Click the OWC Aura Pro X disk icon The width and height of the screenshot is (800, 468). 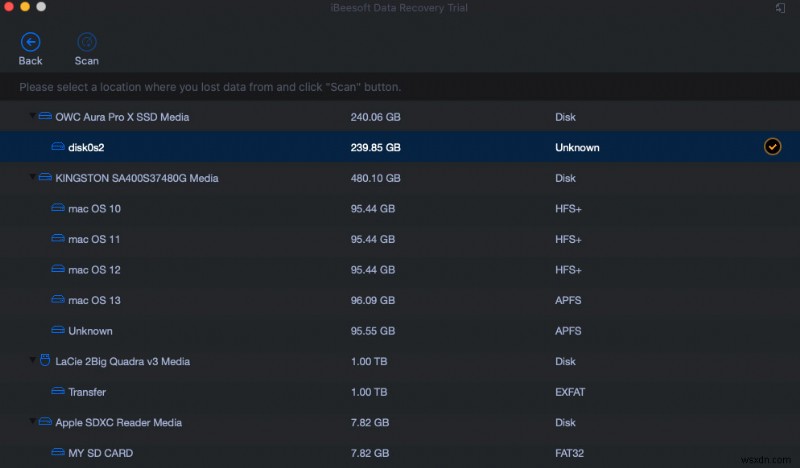coord(45,117)
